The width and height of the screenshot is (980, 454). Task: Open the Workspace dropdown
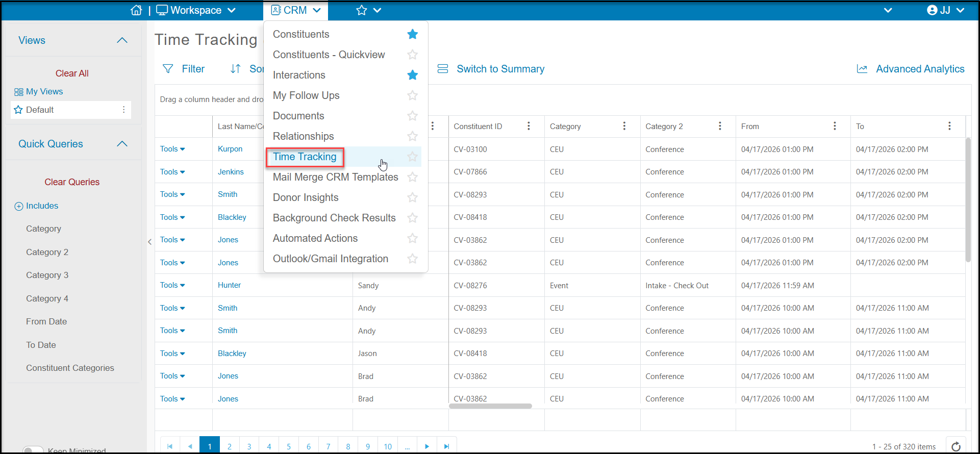[196, 10]
